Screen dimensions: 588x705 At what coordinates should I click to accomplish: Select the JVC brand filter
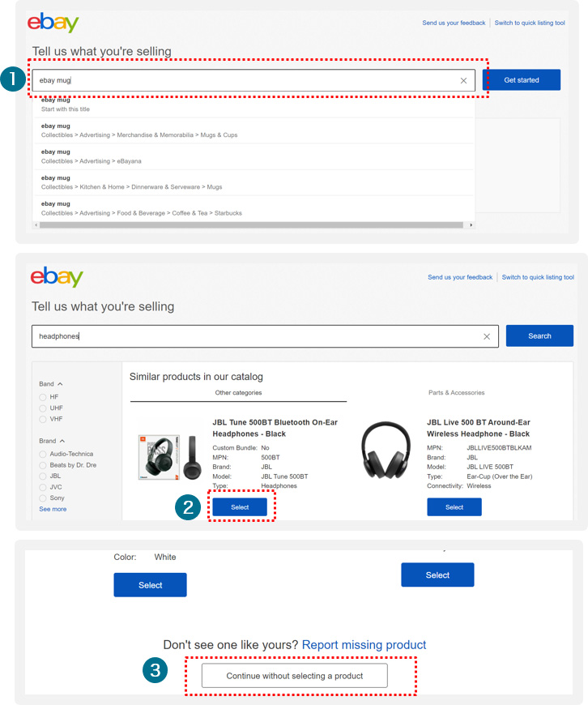click(43, 487)
